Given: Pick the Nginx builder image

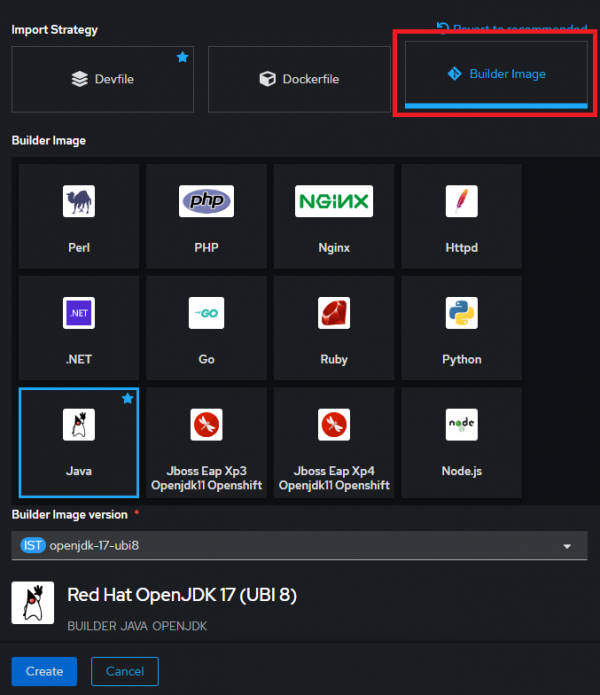Looking at the screenshot, I should [333, 216].
